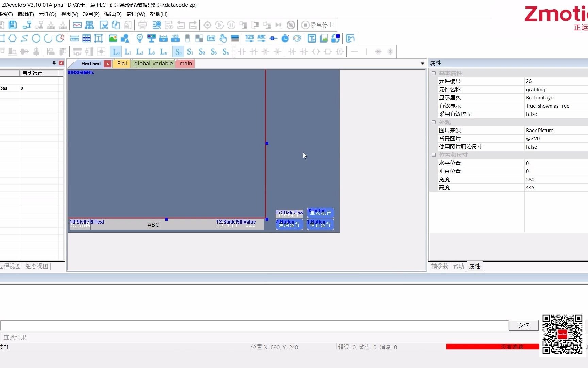Screen dimensions: 588x368
Task: Click the window/network layout icon
Action: (89, 25)
